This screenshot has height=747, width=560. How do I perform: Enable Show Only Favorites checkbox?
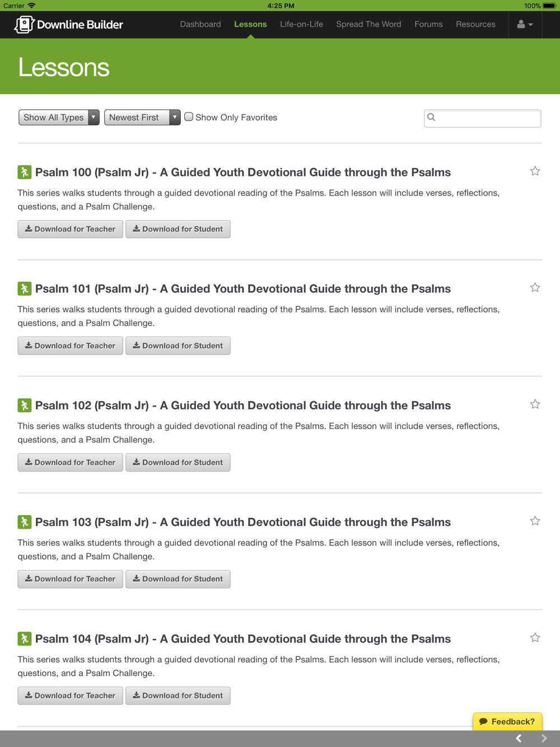click(x=189, y=117)
